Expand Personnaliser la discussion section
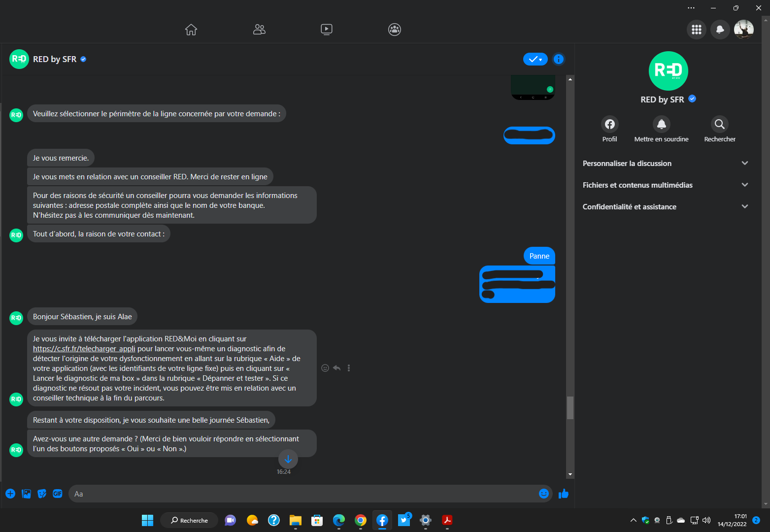The image size is (770, 532). 666,164
